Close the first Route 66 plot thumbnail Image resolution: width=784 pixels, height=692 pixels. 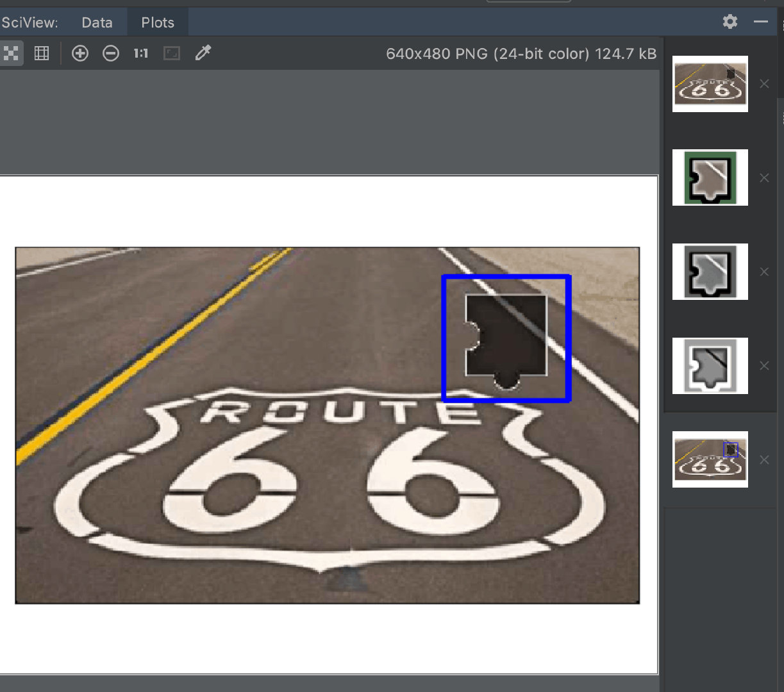764,84
